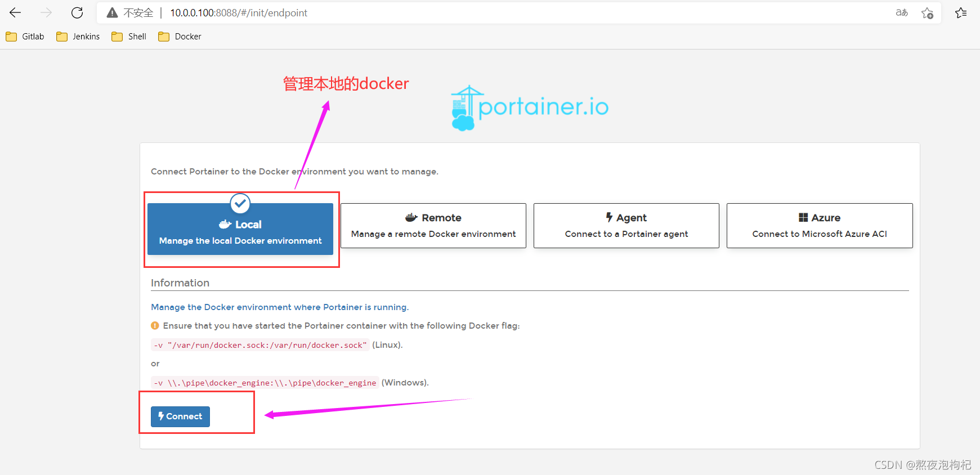
Task: Click 'Manage the Docker environment where Portainer is running'
Action: pos(280,307)
